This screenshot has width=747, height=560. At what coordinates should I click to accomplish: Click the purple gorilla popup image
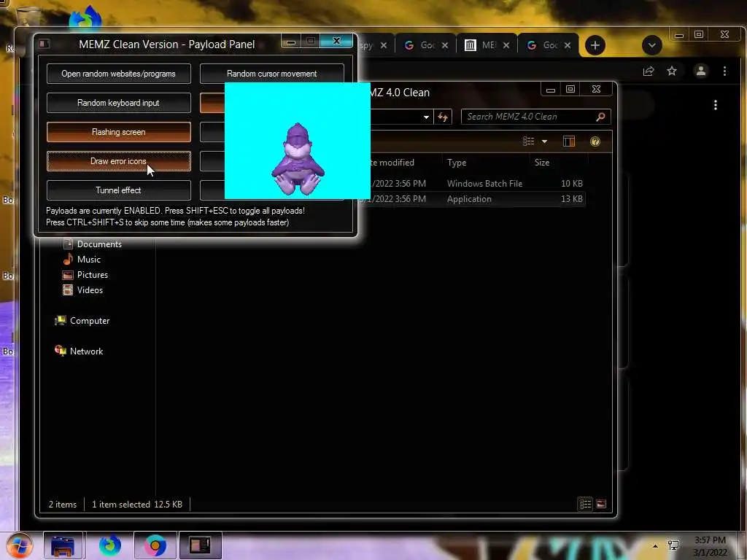pos(298,141)
